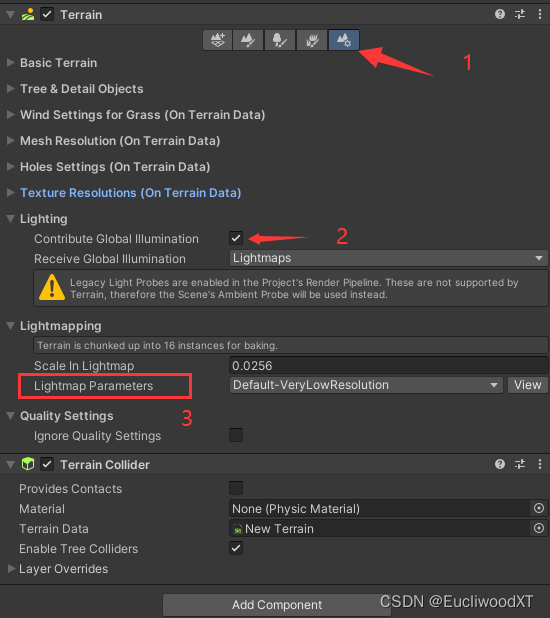
Task: Select the Paint Terrain tool
Action: (248, 40)
